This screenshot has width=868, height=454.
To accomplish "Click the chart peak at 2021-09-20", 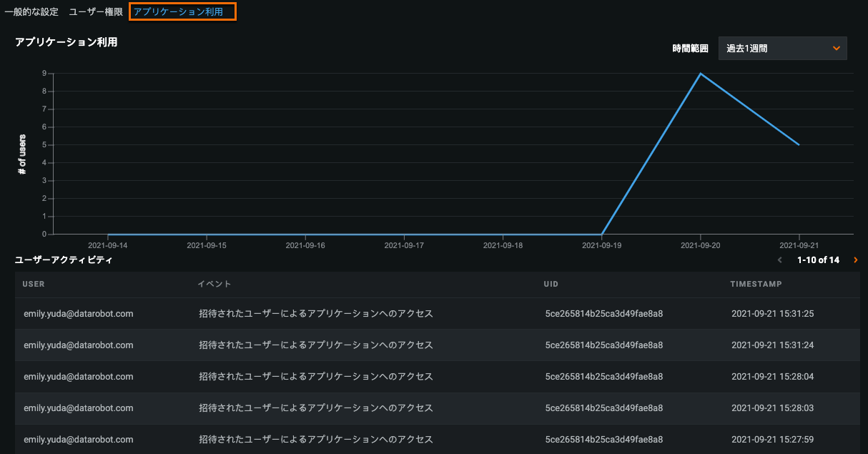I will point(701,74).
